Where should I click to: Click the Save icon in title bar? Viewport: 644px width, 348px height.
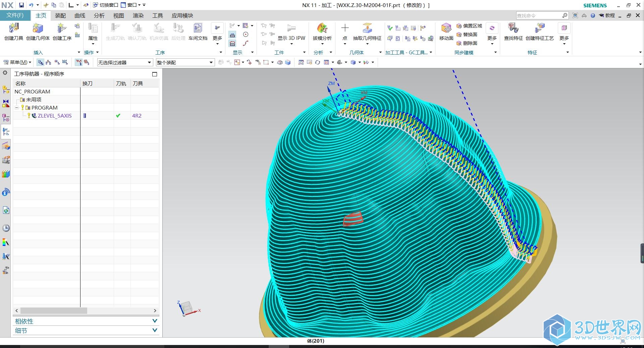(x=21, y=5)
